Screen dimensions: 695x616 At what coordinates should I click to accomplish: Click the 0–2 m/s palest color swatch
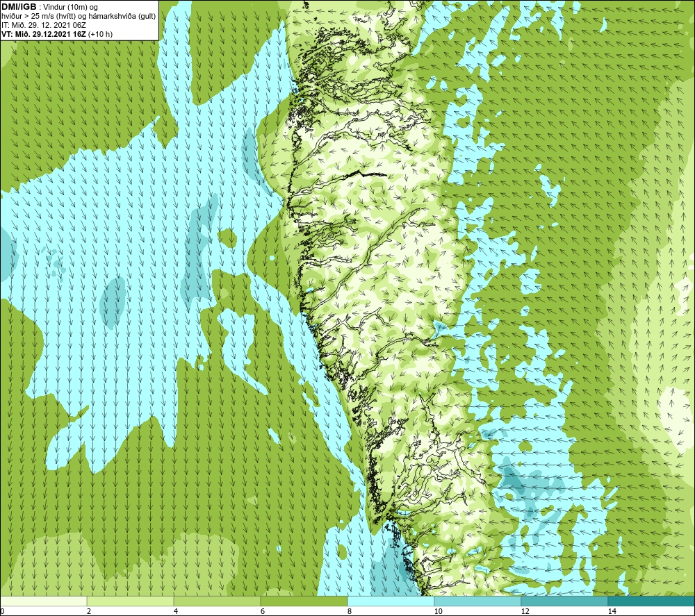[43, 601]
